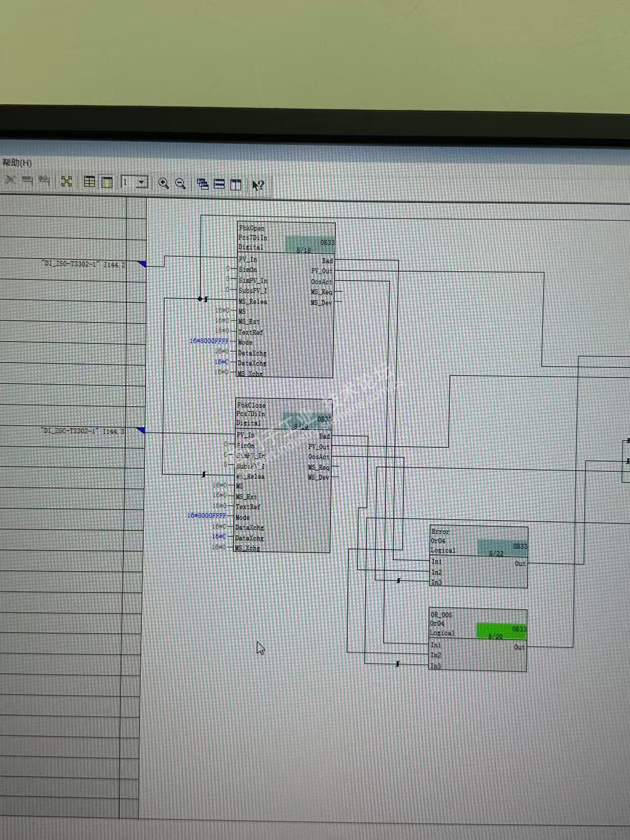Select the DI_ZSO-T3302-1 I144.2 sheet bar entry
This screenshot has height=840, width=630.
click(84, 264)
